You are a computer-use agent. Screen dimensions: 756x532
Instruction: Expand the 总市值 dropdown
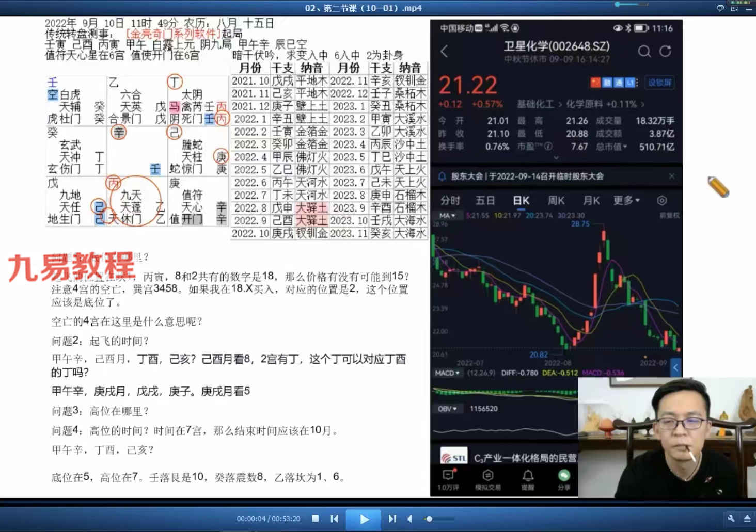611,147
